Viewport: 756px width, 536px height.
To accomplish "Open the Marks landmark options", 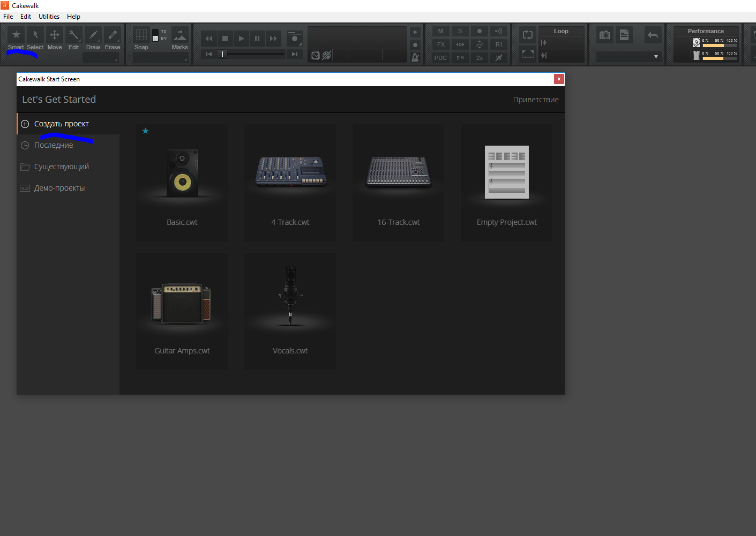I will point(180,35).
